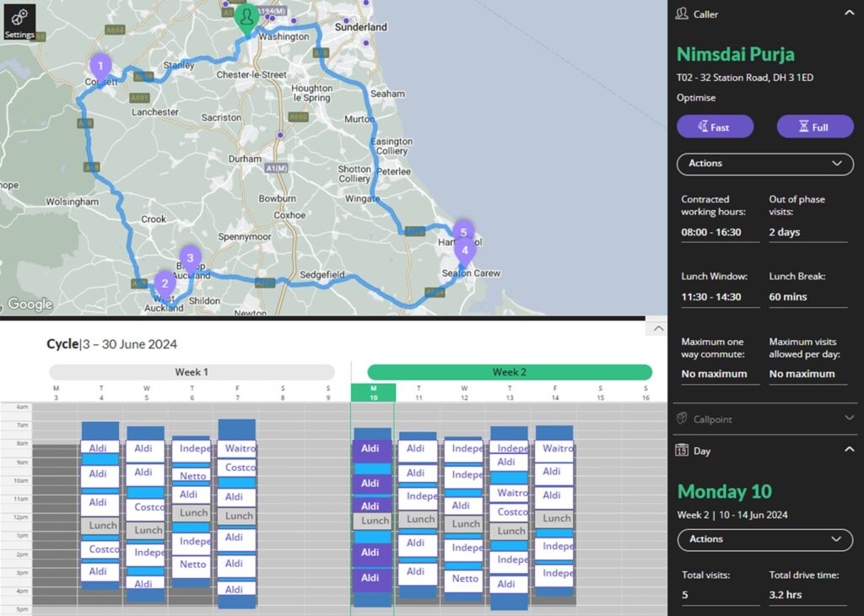Expand the Callpoint section chevron
Image resolution: width=864 pixels, height=616 pixels.
(x=849, y=419)
